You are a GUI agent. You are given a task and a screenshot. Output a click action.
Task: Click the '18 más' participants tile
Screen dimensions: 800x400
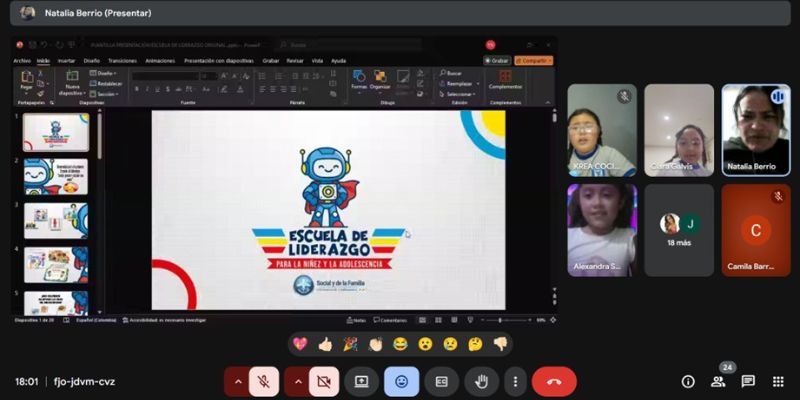pyautogui.click(x=679, y=230)
